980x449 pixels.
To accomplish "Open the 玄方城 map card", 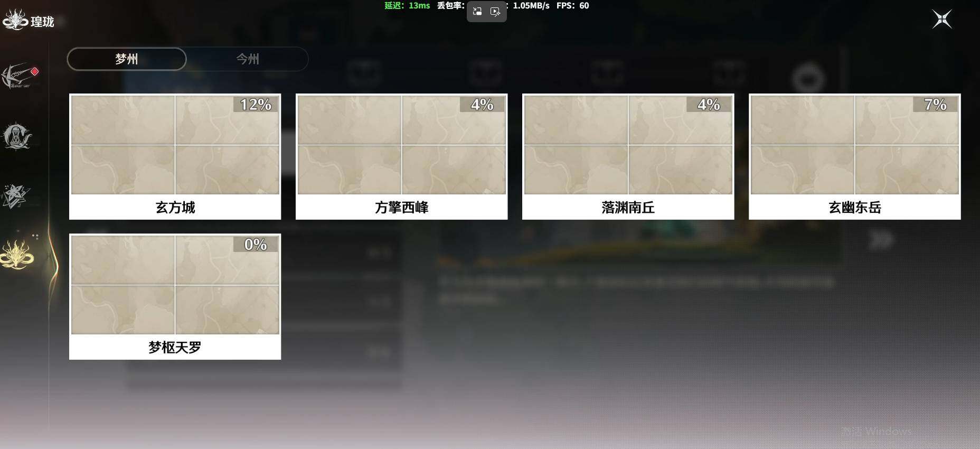I will tap(175, 156).
